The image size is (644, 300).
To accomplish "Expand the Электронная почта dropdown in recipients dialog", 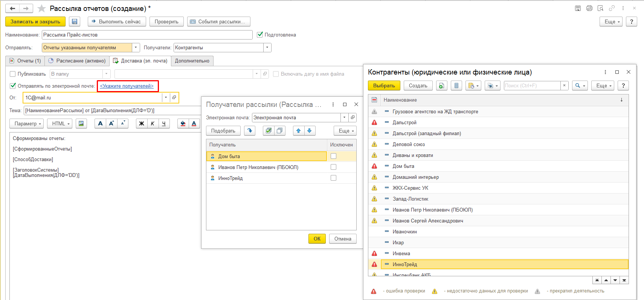I will [x=344, y=117].
